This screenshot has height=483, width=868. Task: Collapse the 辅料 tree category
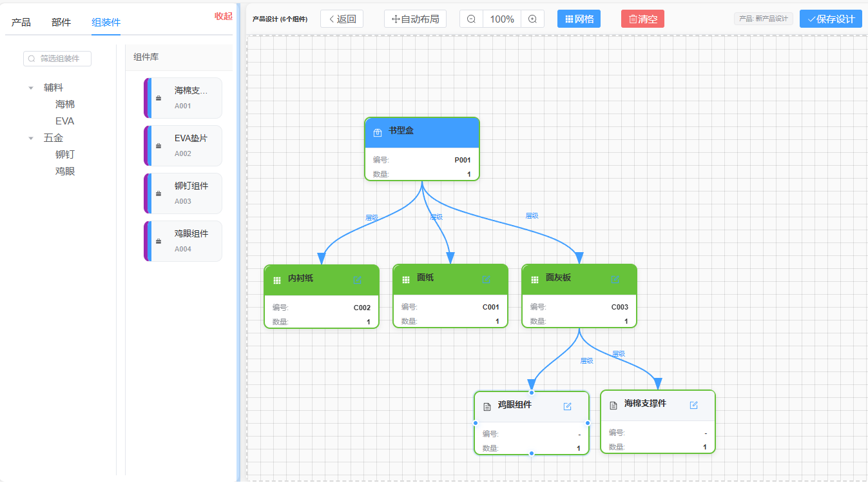click(31, 88)
